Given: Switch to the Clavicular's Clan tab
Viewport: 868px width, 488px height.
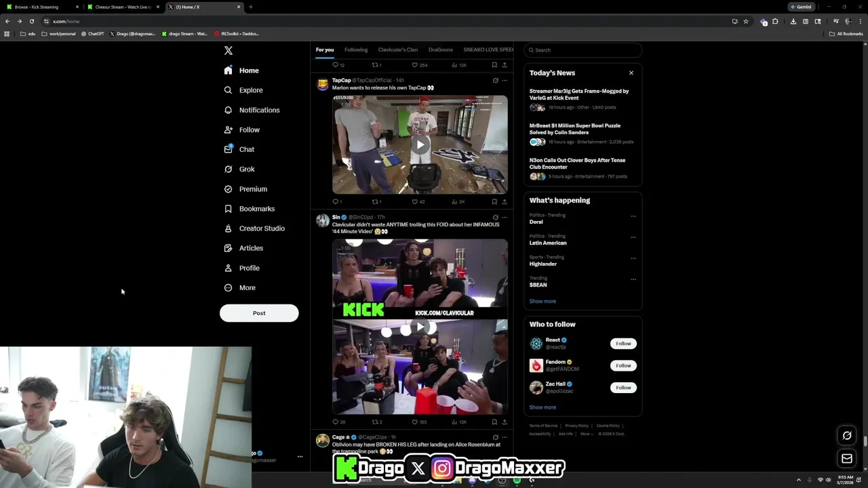Looking at the screenshot, I should click(x=398, y=49).
